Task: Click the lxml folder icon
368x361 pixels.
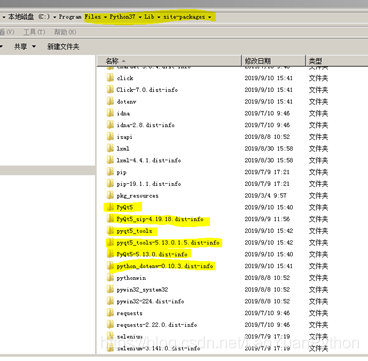Action: click(110, 148)
